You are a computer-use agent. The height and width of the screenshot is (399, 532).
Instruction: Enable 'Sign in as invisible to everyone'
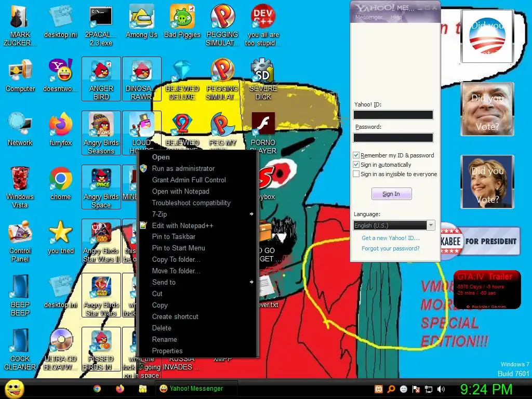pyautogui.click(x=356, y=174)
